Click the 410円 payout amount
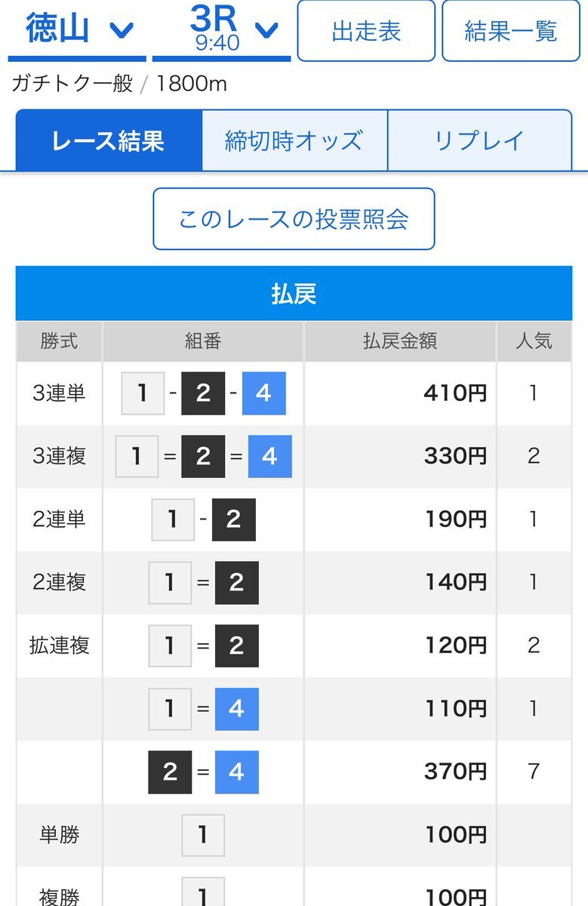 [455, 393]
